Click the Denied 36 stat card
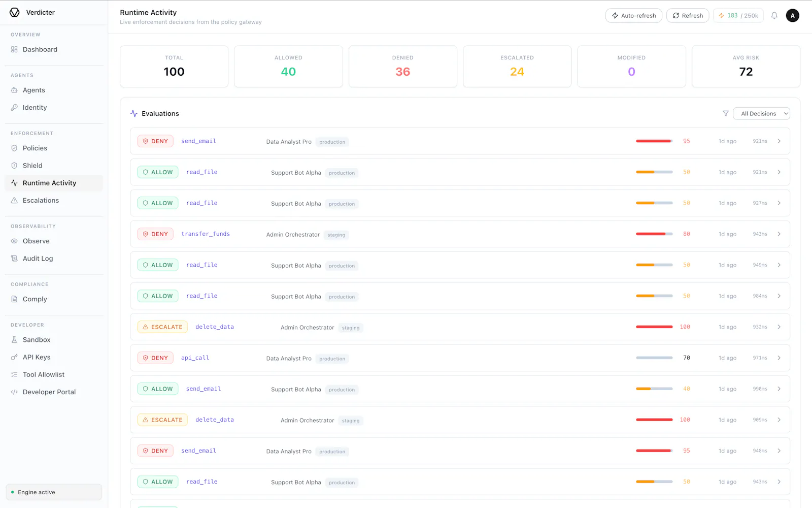 point(403,67)
